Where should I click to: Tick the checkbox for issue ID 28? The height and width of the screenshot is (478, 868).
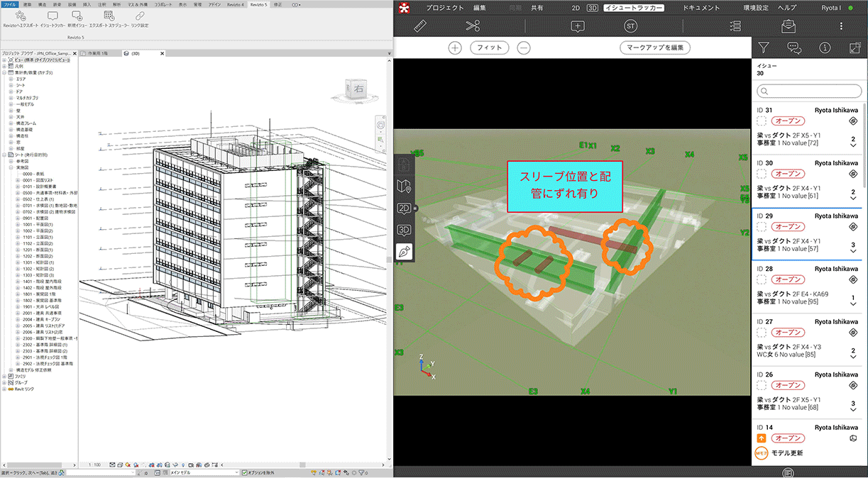(762, 281)
